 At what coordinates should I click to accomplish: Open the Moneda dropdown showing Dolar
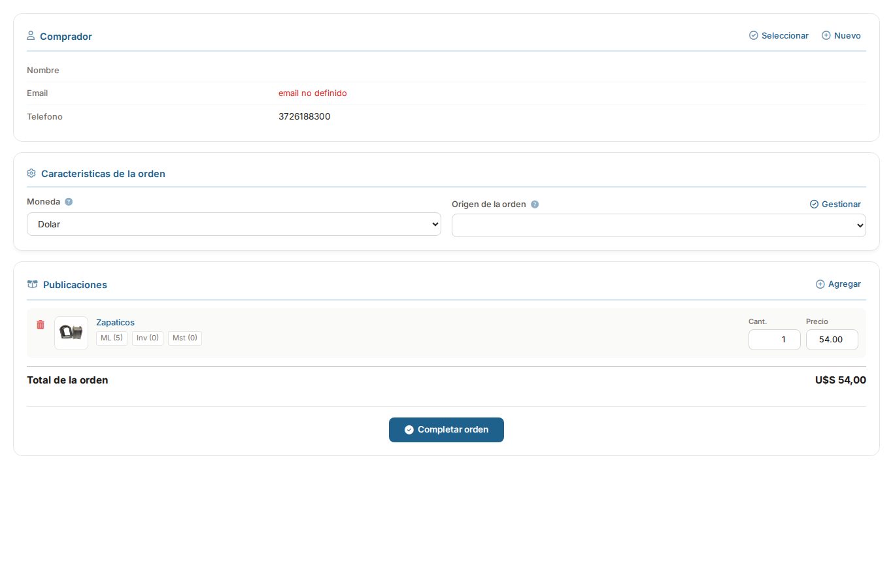coord(233,224)
